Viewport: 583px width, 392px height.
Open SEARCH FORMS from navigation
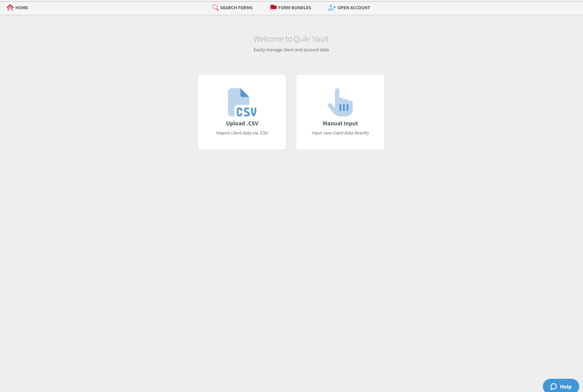coord(236,8)
